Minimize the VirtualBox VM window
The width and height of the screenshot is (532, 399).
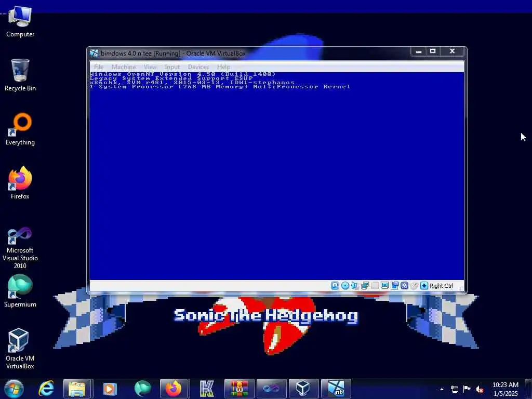[419, 51]
